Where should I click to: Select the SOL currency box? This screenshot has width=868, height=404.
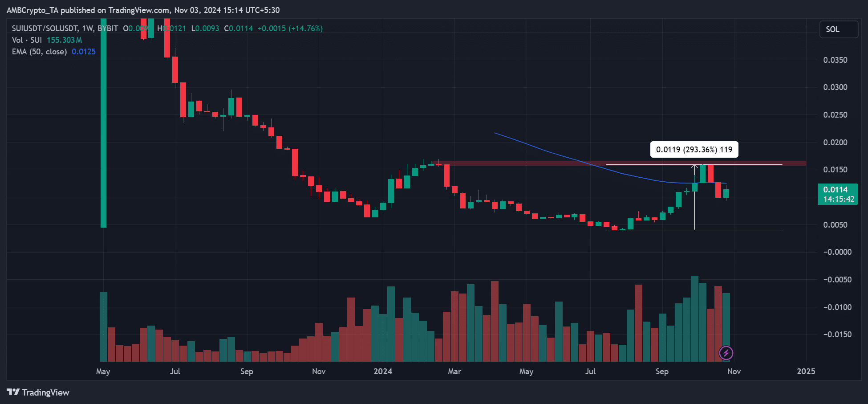tap(839, 29)
